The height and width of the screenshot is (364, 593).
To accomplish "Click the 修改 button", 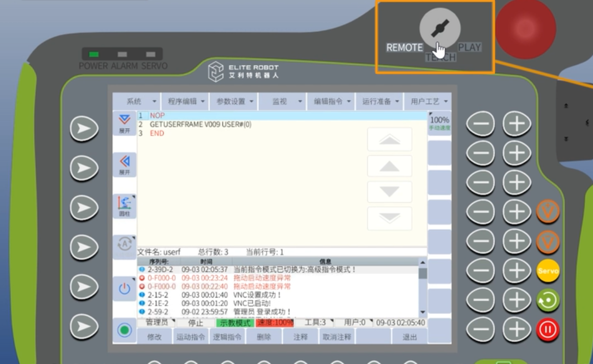I will (154, 337).
